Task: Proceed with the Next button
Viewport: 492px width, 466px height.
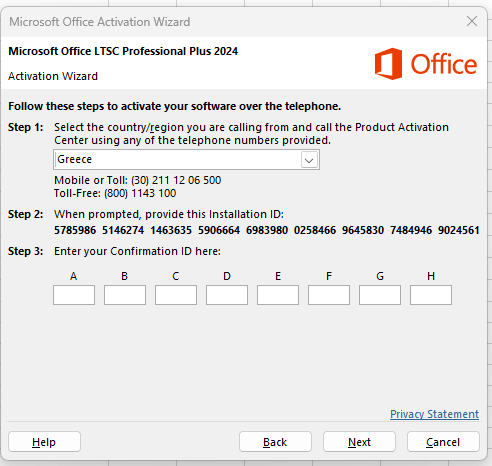Action: (359, 442)
